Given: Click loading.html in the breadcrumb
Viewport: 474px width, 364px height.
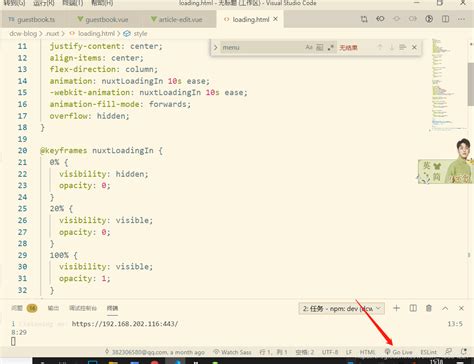Looking at the screenshot, I should pos(96,34).
